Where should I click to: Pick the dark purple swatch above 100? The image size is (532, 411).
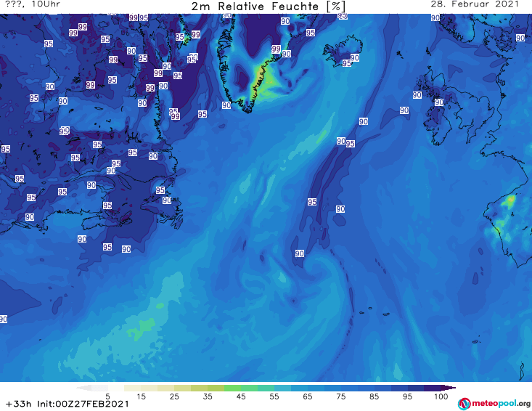(x=433, y=388)
